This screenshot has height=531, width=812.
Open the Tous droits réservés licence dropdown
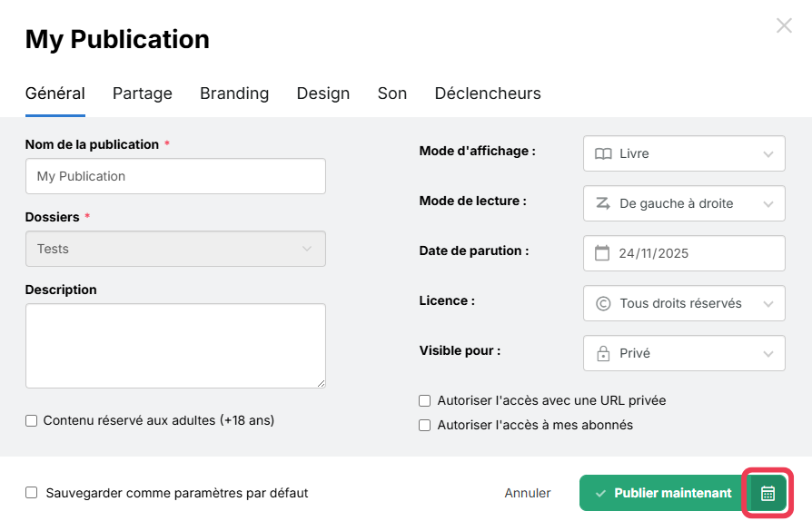pyautogui.click(x=684, y=303)
